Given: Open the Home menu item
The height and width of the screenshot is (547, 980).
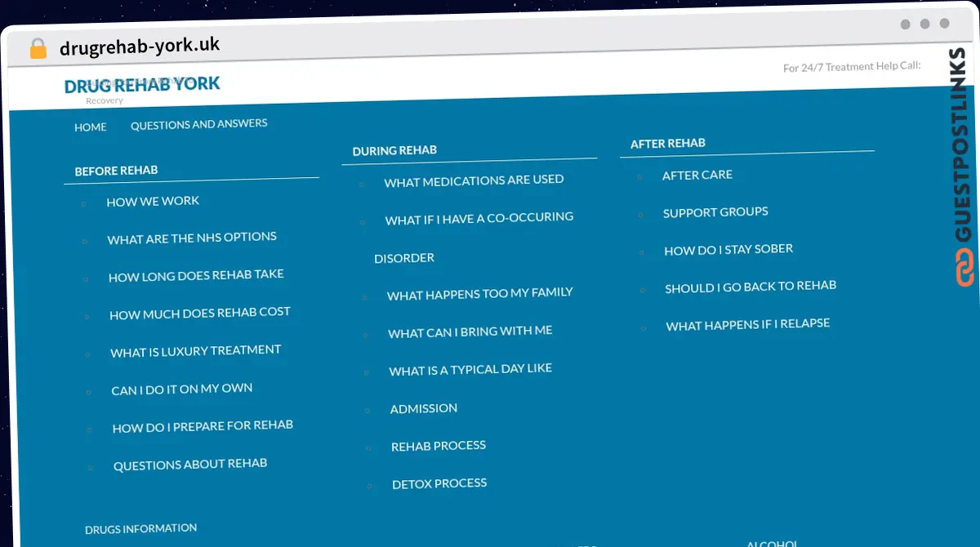Looking at the screenshot, I should tap(91, 127).
